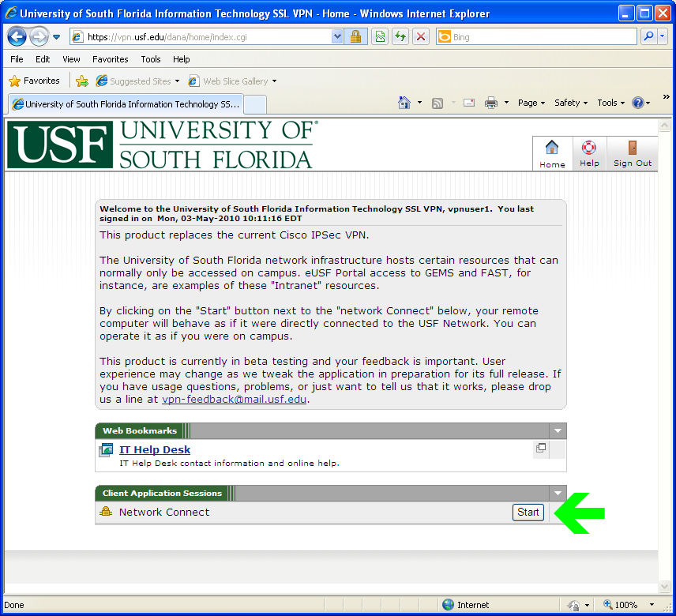Click the command bar Home icon
The image size is (676, 616).
point(404,103)
